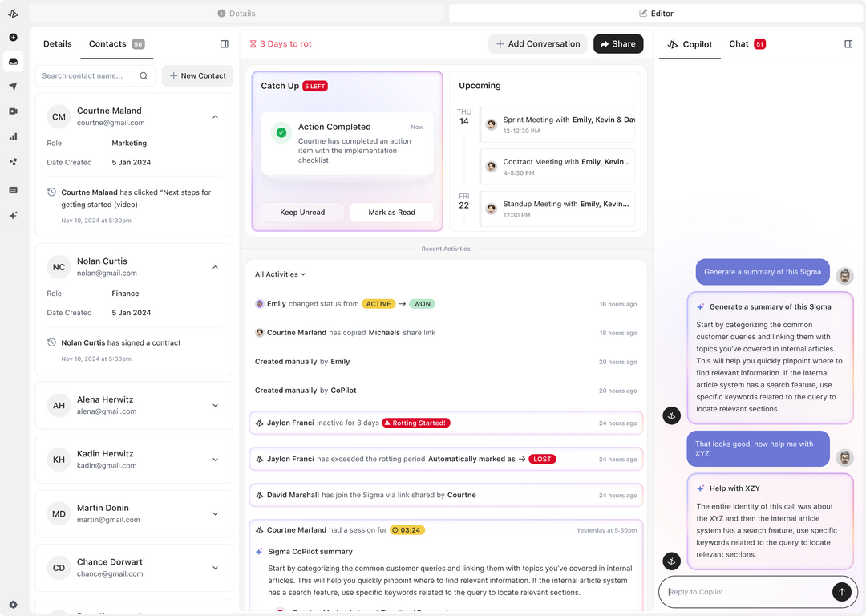
Task: Open the video camera icon in sidebar
Action: coord(13,111)
